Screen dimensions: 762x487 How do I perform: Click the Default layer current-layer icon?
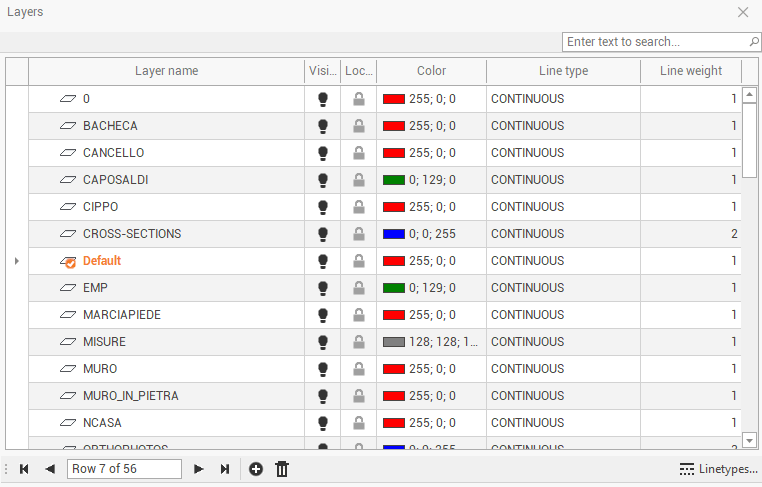(68, 261)
